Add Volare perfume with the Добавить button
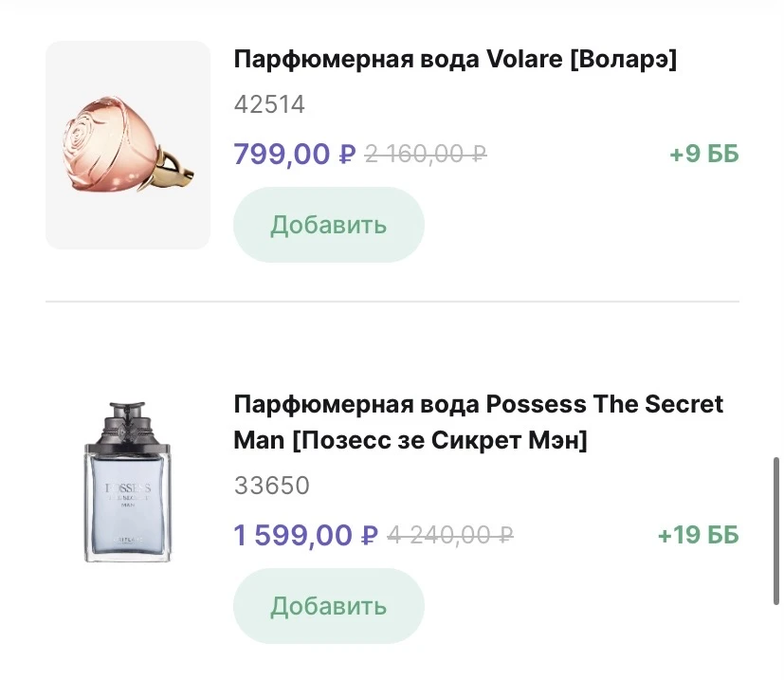The height and width of the screenshot is (680, 784). point(328,225)
